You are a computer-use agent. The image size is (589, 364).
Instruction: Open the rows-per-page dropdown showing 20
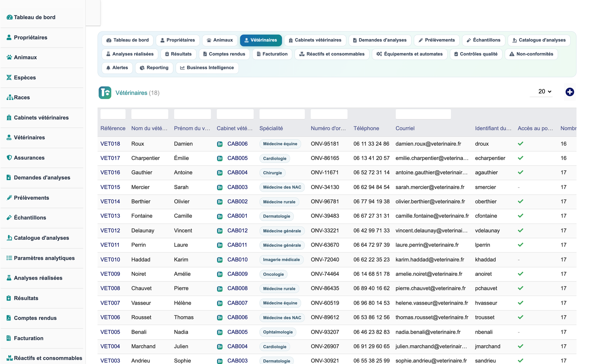pyautogui.click(x=545, y=91)
